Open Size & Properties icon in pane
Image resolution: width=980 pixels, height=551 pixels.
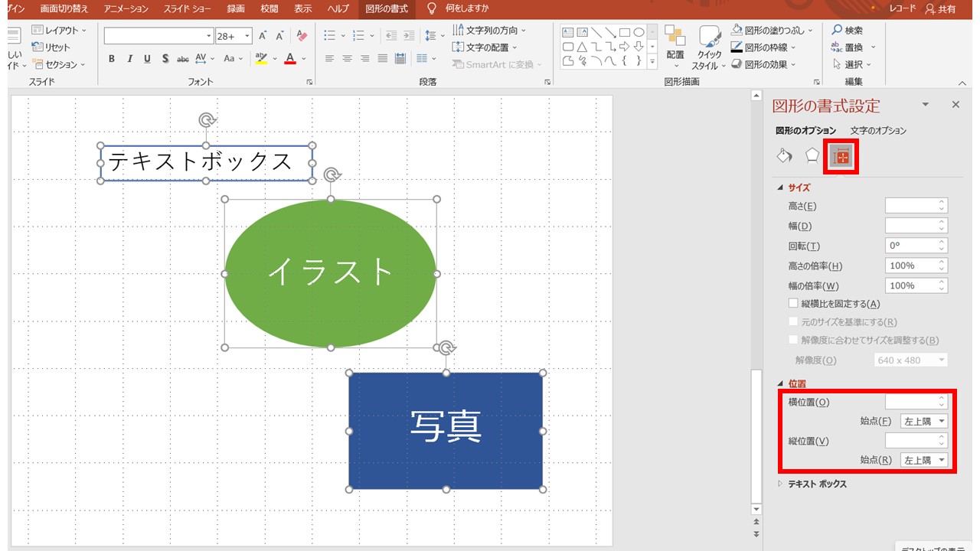point(841,156)
